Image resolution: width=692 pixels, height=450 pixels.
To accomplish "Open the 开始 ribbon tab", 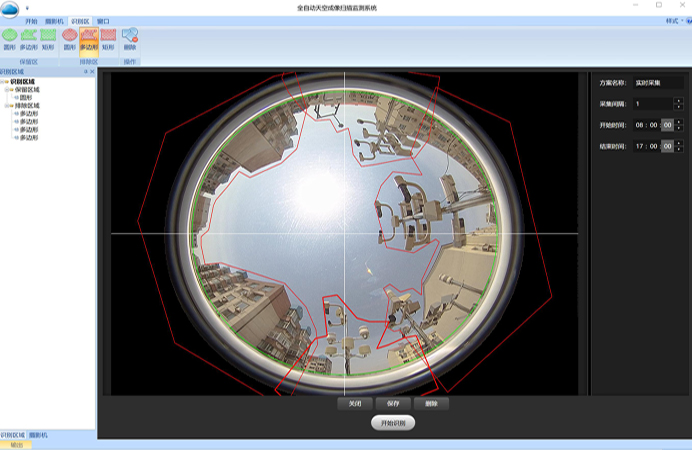I will click(x=32, y=20).
